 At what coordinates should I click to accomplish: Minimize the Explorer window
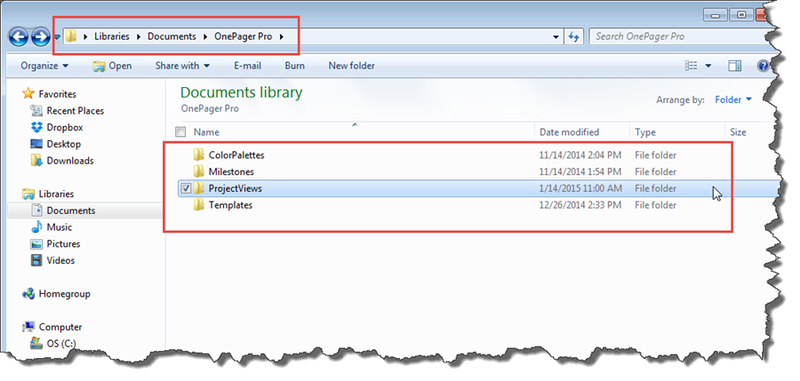[x=716, y=15]
